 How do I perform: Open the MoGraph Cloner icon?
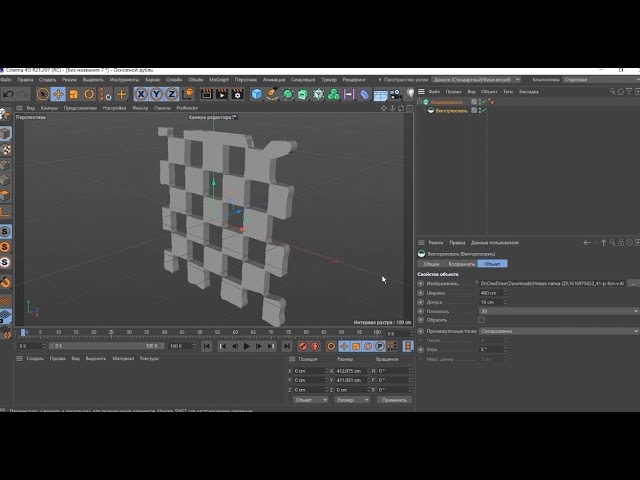(x=334, y=94)
